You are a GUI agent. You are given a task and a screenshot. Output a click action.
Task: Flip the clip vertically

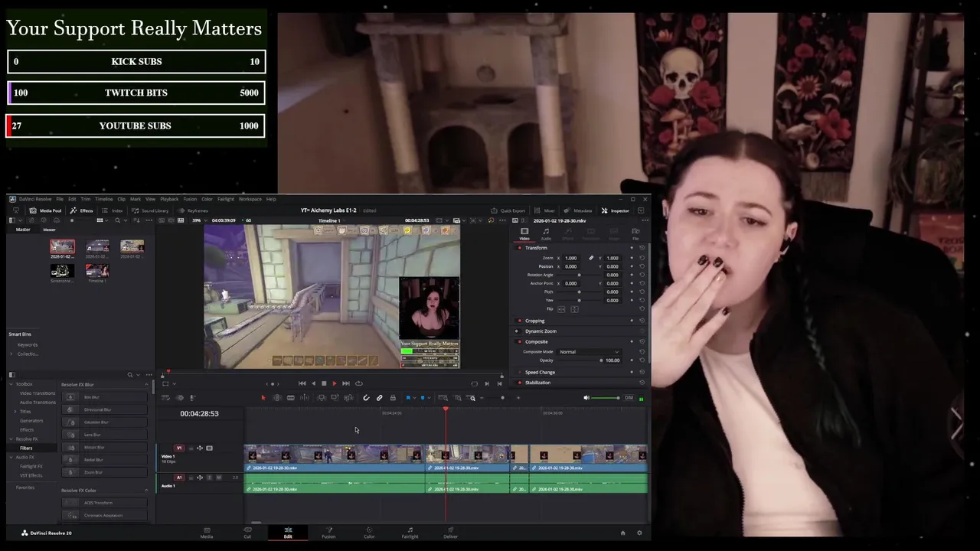pyautogui.click(x=574, y=309)
